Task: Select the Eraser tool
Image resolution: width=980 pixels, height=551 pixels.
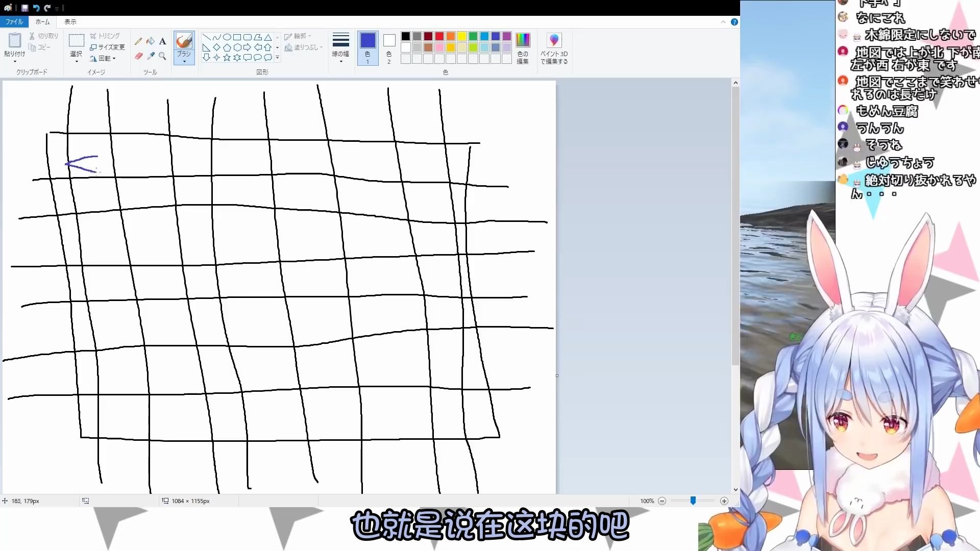Action: click(x=138, y=56)
